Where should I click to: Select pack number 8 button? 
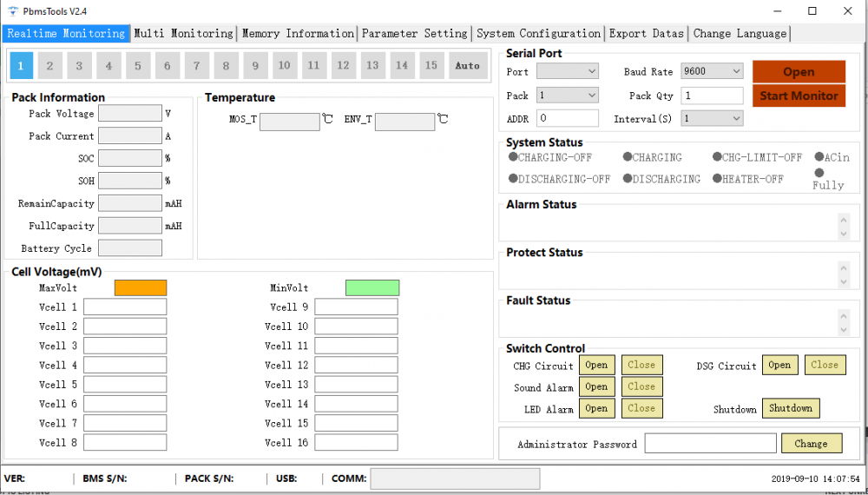click(226, 65)
